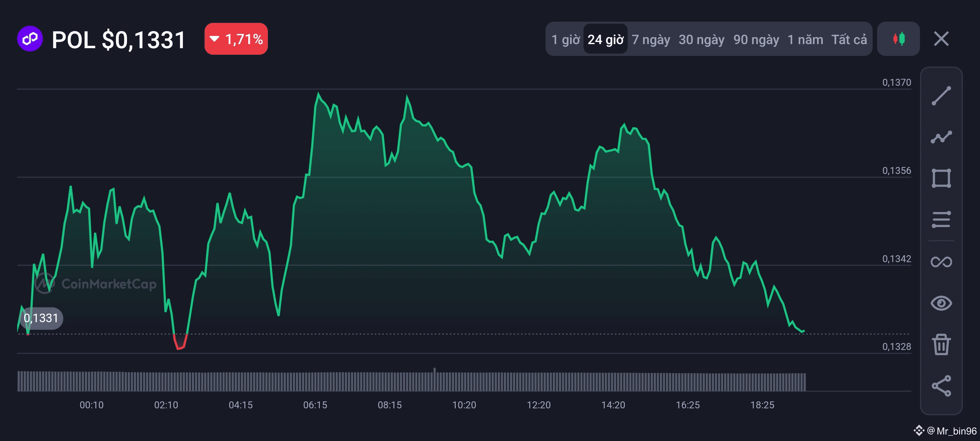This screenshot has height=441, width=980.
Task: Select the rectangle shape drawing tool
Action: pos(941,178)
